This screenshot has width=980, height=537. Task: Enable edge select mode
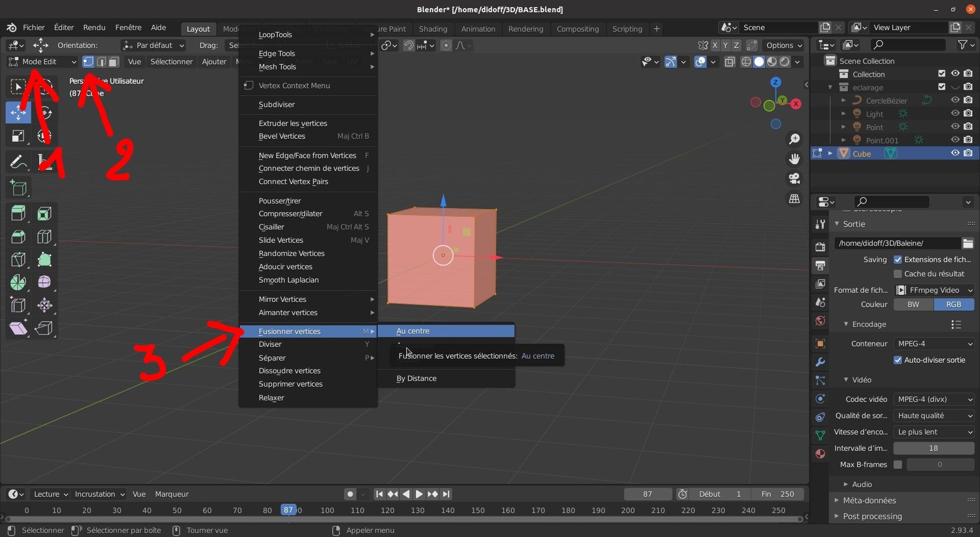click(x=101, y=62)
